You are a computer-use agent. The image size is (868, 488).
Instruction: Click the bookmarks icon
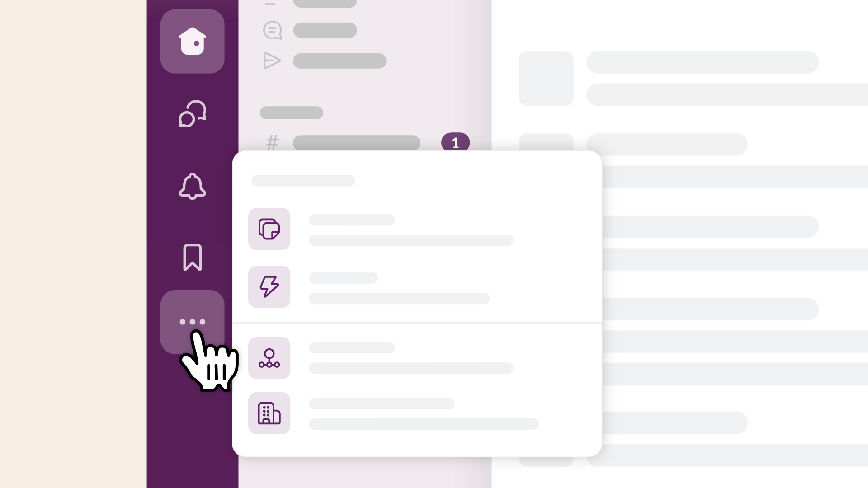click(x=192, y=258)
